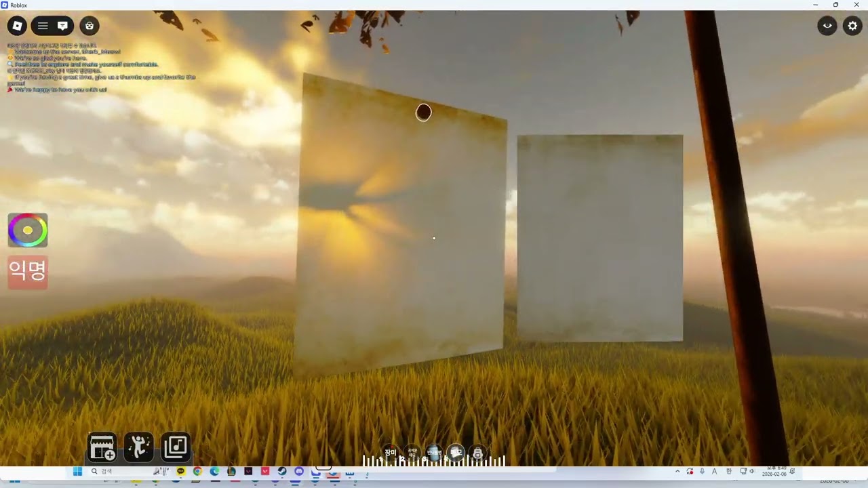868x488 pixels.
Task: Open the gear settings button
Action: 853,26
